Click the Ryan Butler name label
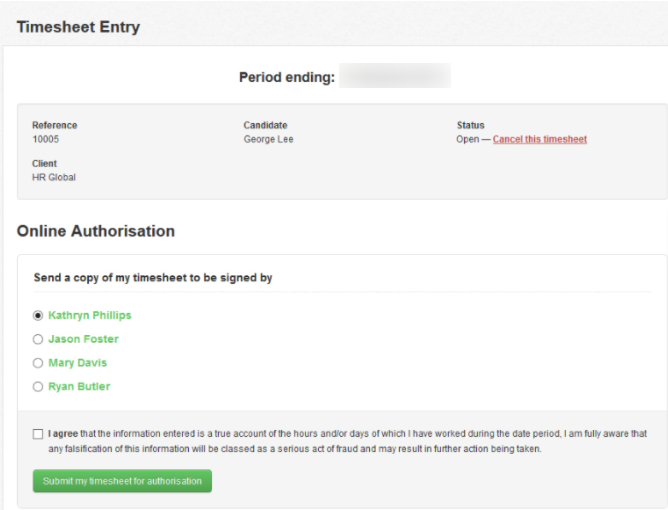The height and width of the screenshot is (510, 668). click(x=79, y=387)
